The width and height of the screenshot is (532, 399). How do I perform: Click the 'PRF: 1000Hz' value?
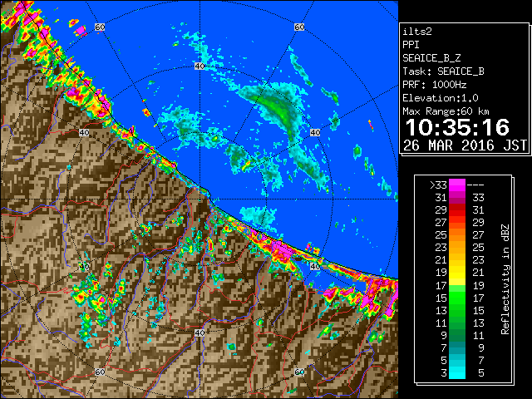click(x=434, y=85)
